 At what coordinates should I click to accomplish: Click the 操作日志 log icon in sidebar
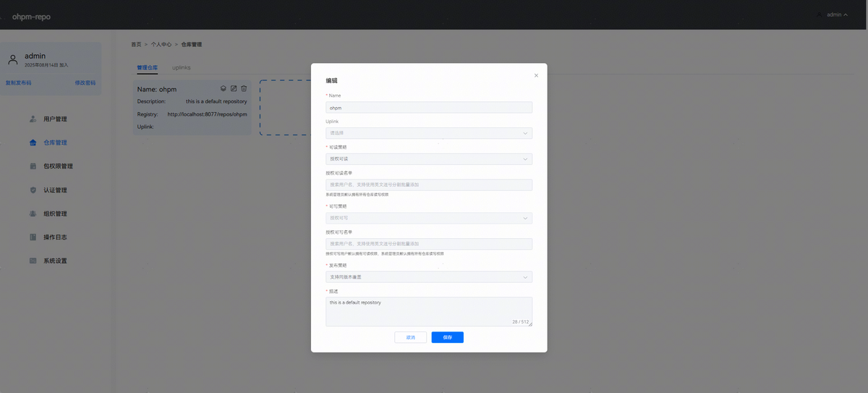(x=33, y=237)
